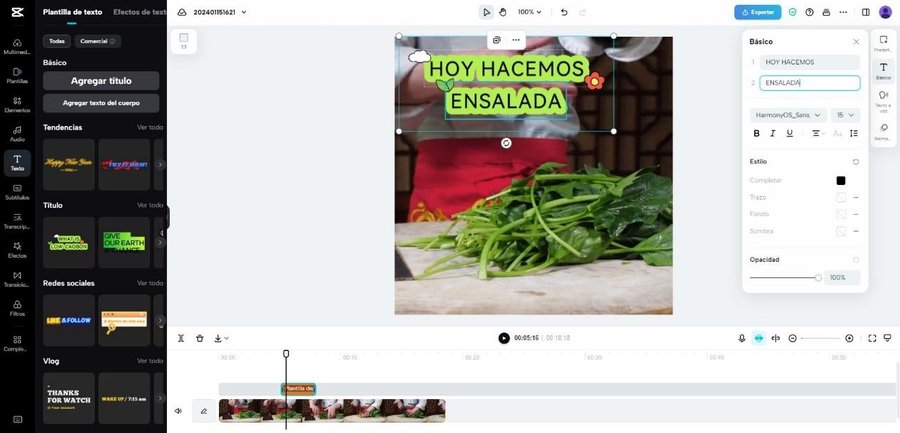Viewport: 900px width, 433px height.
Task: Open the Efectos sidebar panel
Action: (x=17, y=250)
